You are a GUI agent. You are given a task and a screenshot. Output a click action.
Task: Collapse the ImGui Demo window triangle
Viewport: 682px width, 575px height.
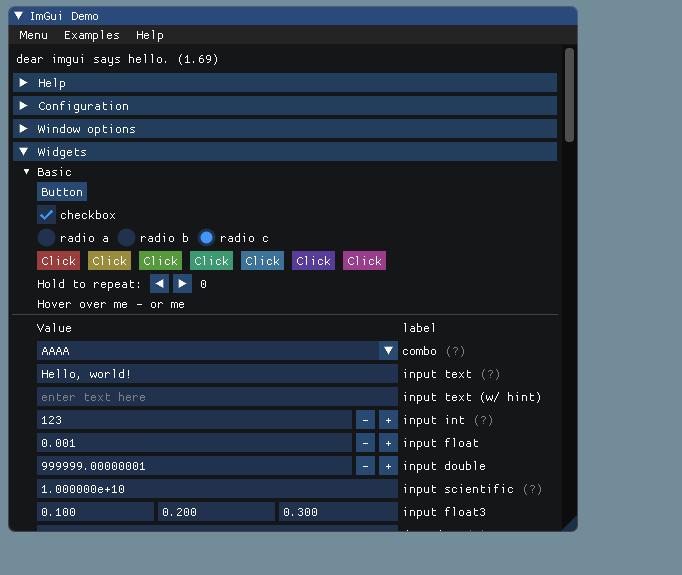click(19, 16)
